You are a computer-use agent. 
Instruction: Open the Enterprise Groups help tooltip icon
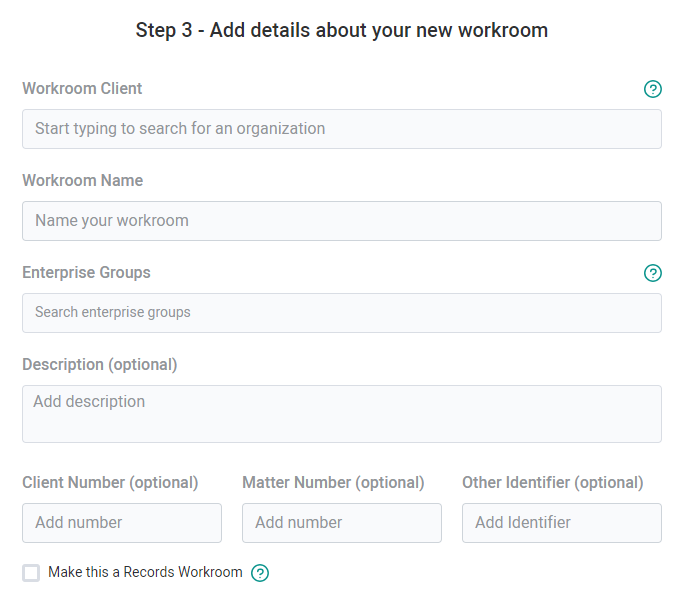coord(653,273)
